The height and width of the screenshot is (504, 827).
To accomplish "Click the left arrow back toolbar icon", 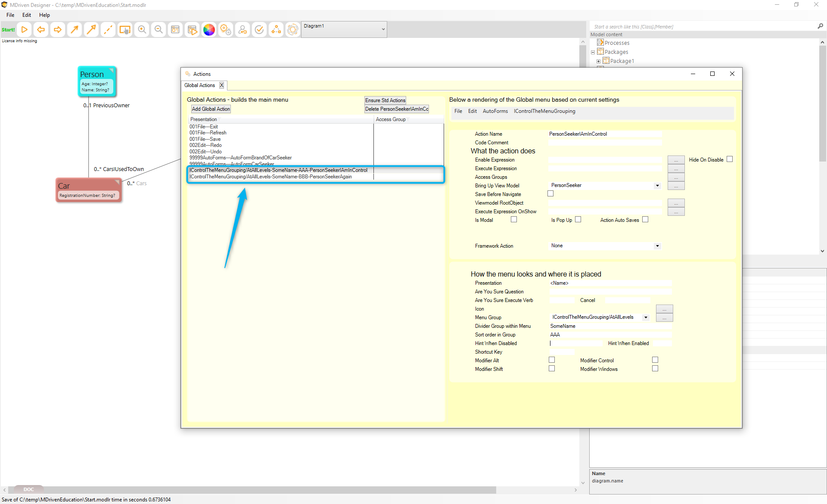I will coord(41,30).
